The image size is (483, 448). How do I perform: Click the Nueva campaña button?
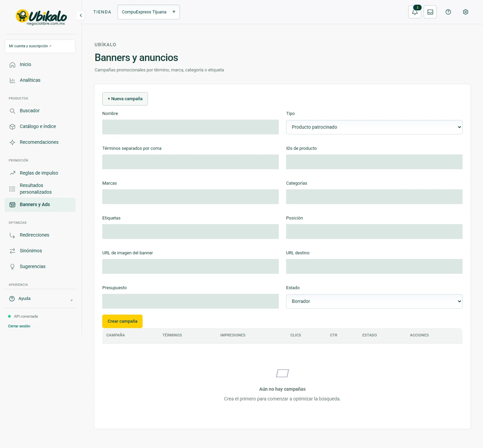pyautogui.click(x=125, y=99)
